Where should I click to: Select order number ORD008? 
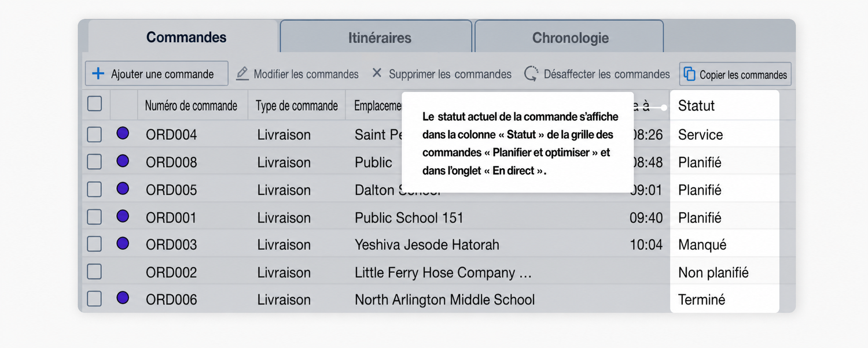point(171,162)
